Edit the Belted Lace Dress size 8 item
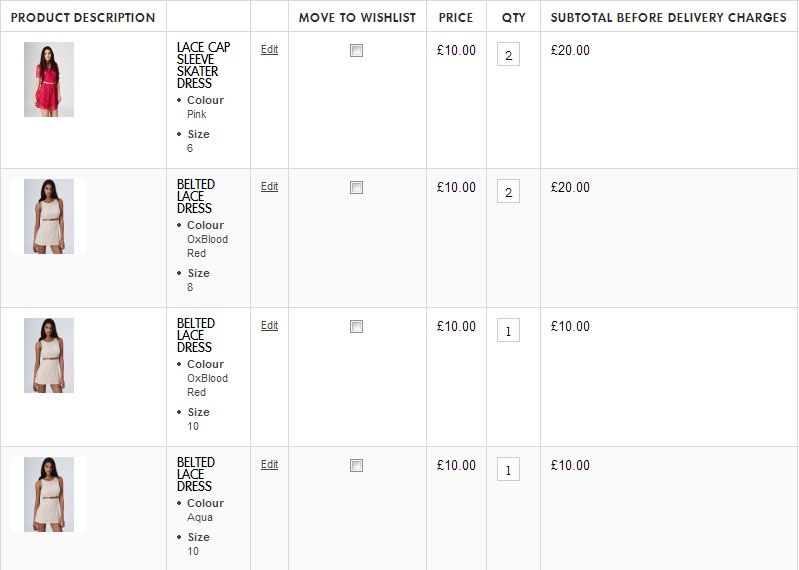Viewport: 799px width, 570px height. (269, 187)
